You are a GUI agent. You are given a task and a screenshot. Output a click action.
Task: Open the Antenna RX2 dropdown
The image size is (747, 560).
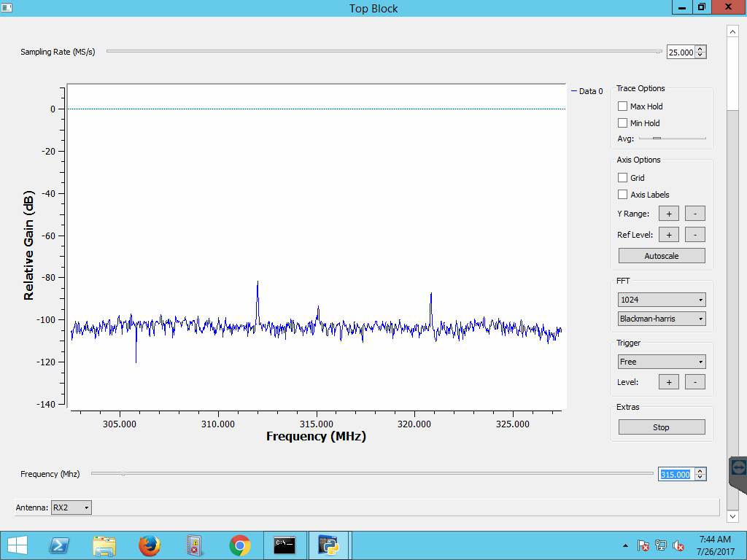click(71, 507)
